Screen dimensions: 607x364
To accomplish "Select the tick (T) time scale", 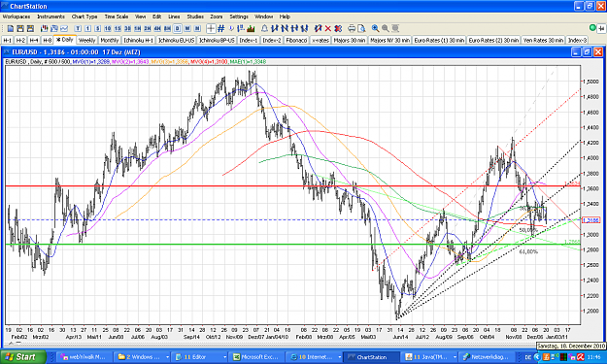I will point(78,28).
